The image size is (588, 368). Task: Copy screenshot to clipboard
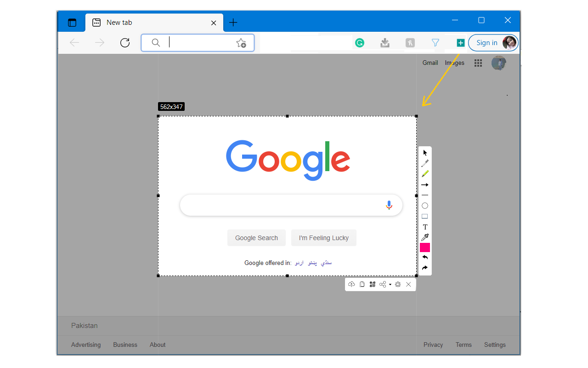pos(362,284)
